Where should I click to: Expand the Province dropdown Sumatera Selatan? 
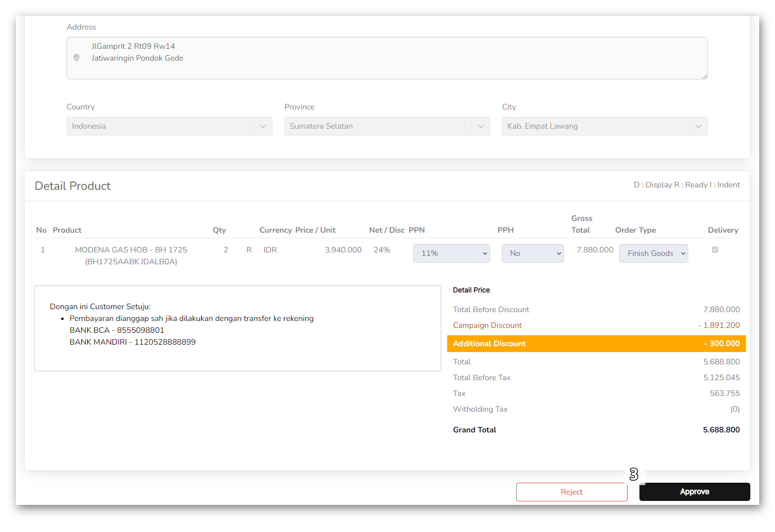click(x=378, y=126)
